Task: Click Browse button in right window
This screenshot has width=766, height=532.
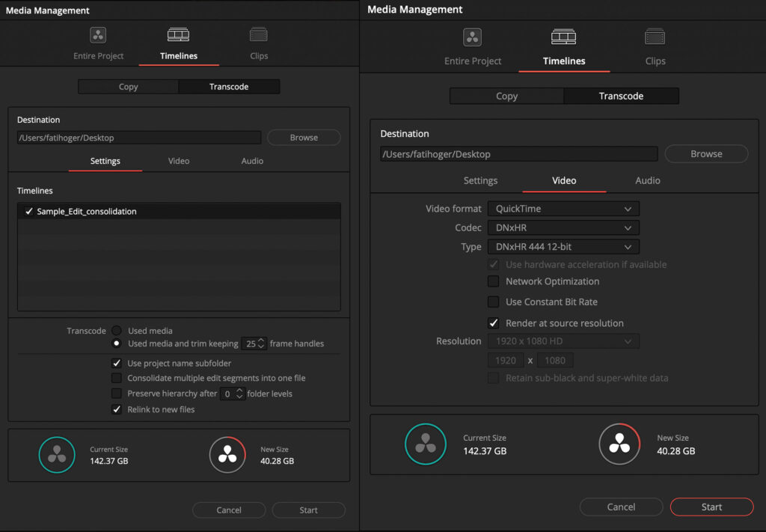Action: 706,154
